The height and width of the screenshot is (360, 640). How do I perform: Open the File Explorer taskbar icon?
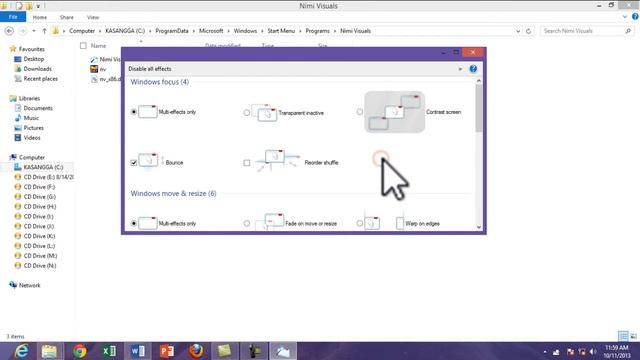50,351
